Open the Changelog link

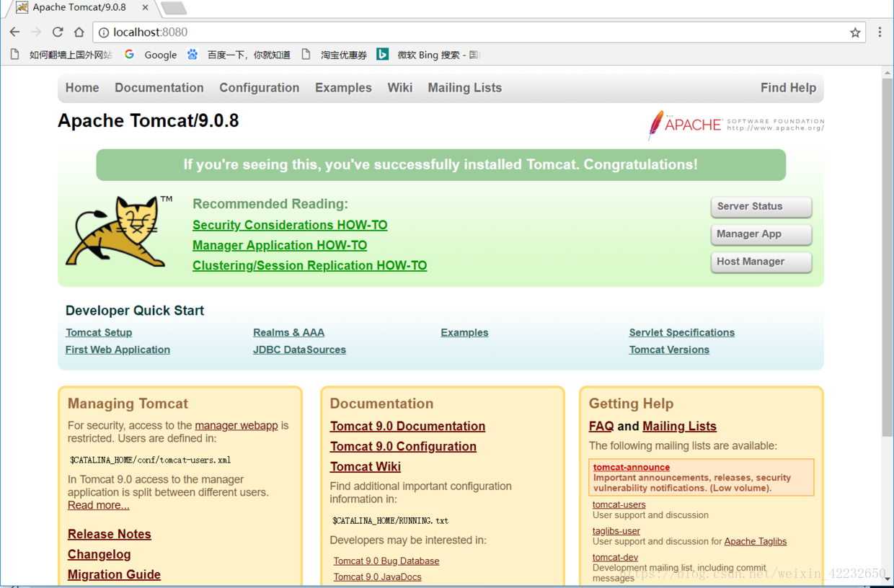(x=99, y=554)
